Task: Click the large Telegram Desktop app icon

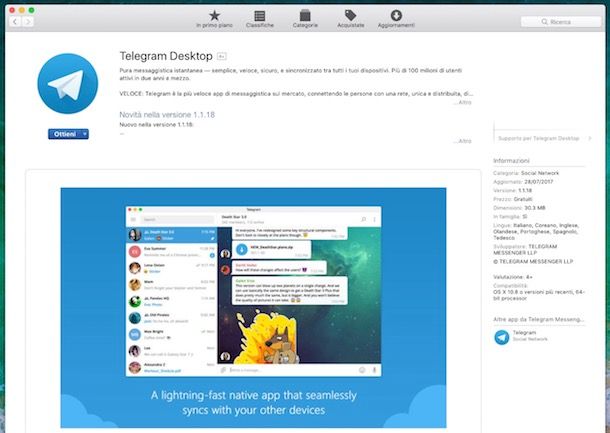Action: (68, 84)
